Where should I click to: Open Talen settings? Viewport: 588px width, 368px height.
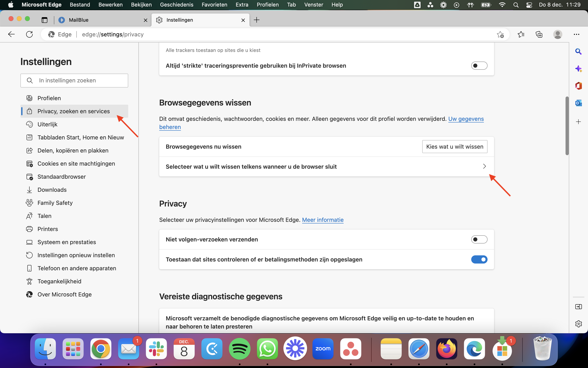click(74, 216)
